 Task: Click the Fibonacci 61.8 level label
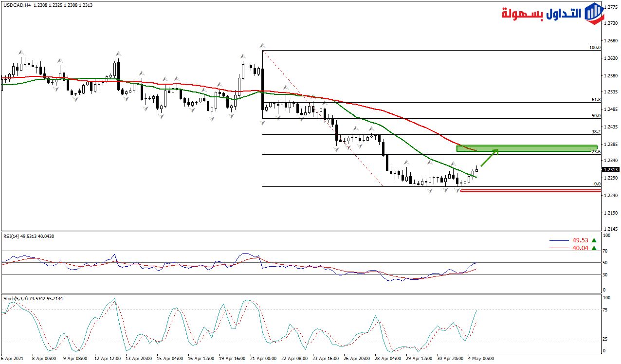(596, 99)
